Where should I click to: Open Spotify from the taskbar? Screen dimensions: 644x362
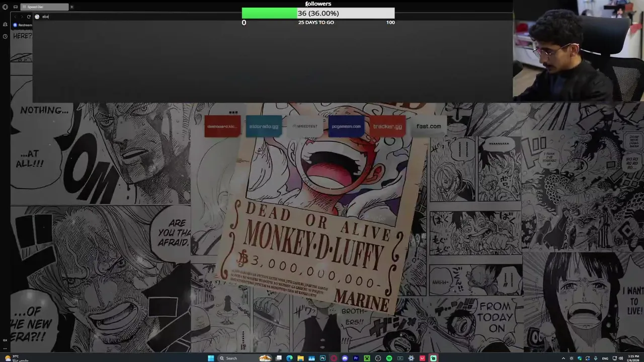tap(389, 358)
